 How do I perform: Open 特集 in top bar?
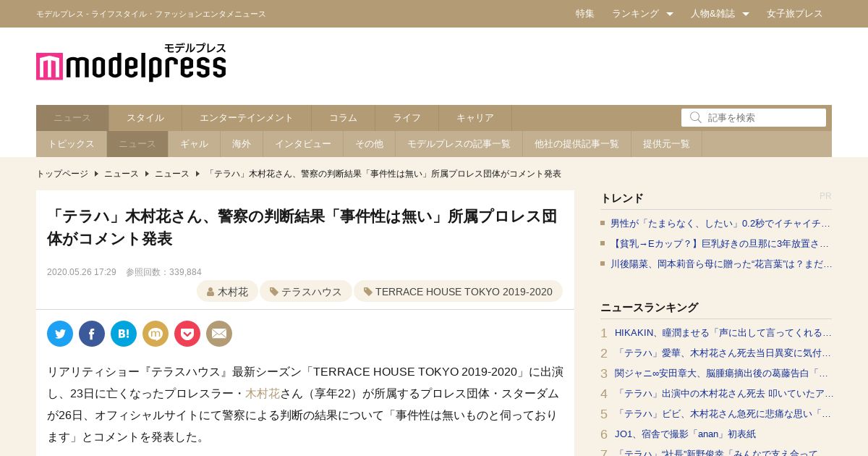[585, 14]
